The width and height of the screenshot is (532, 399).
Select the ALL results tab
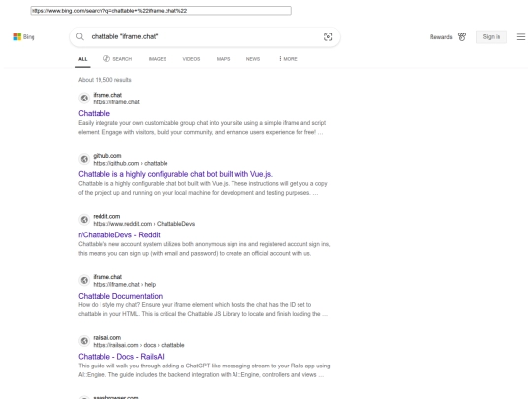coord(83,59)
